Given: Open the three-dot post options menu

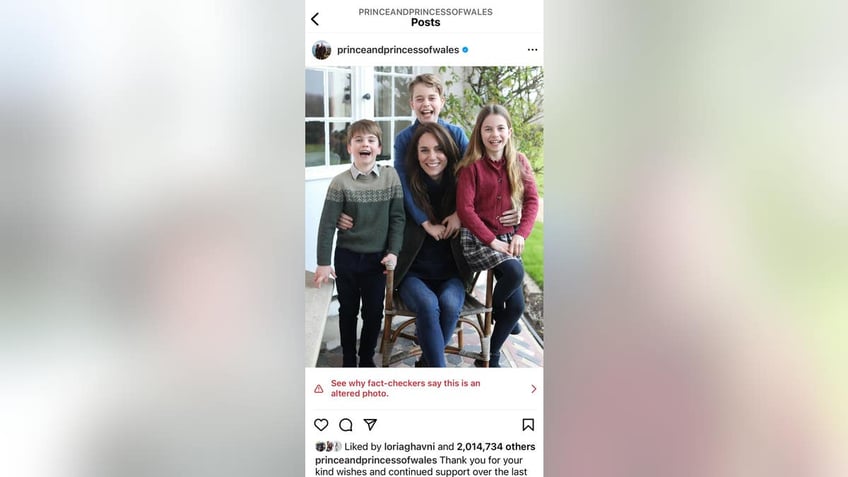Looking at the screenshot, I should tap(532, 50).
